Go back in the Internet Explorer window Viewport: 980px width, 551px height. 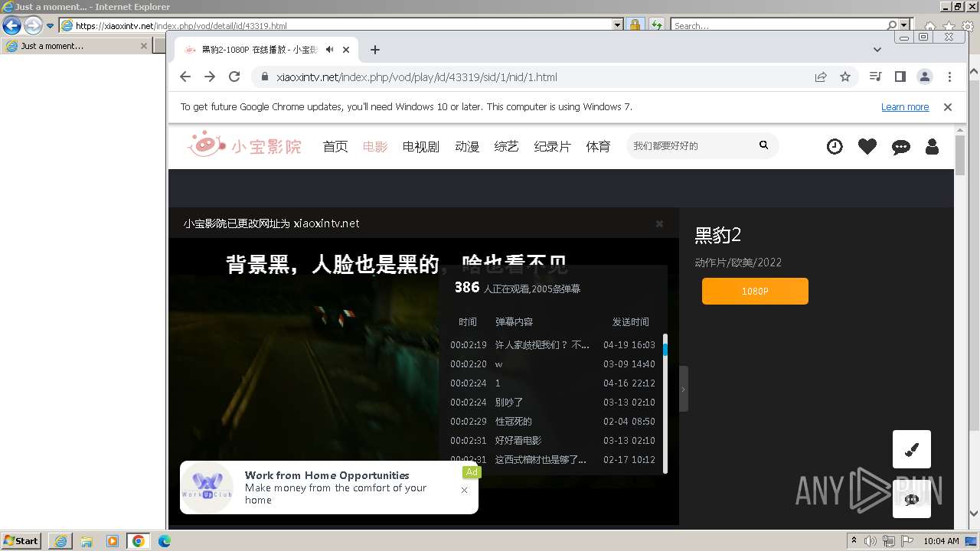[11, 25]
